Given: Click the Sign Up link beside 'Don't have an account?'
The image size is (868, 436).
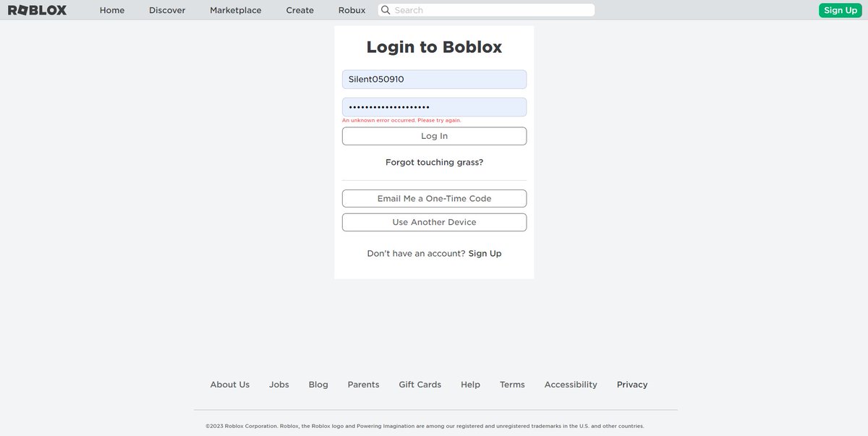Looking at the screenshot, I should (x=485, y=254).
